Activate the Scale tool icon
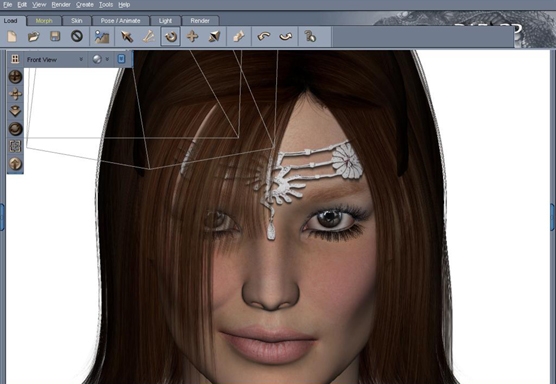The height and width of the screenshot is (384, 556). (214, 36)
